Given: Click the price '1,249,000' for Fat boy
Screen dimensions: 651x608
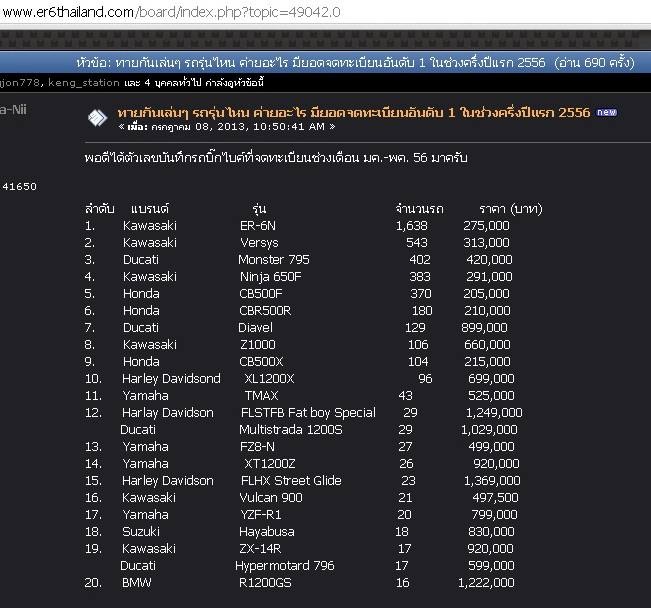Looking at the screenshot, I should (494, 413).
